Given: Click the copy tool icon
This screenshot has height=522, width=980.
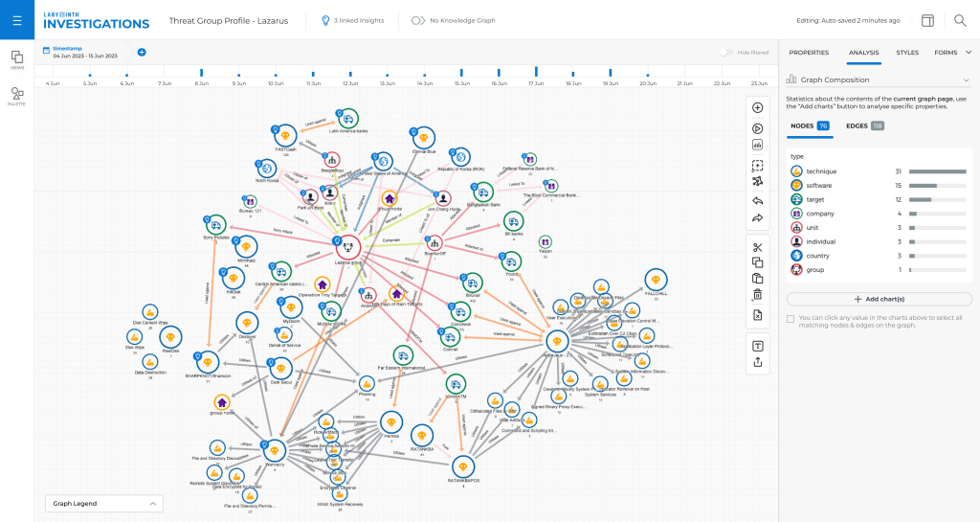Looking at the screenshot, I should point(758,262).
